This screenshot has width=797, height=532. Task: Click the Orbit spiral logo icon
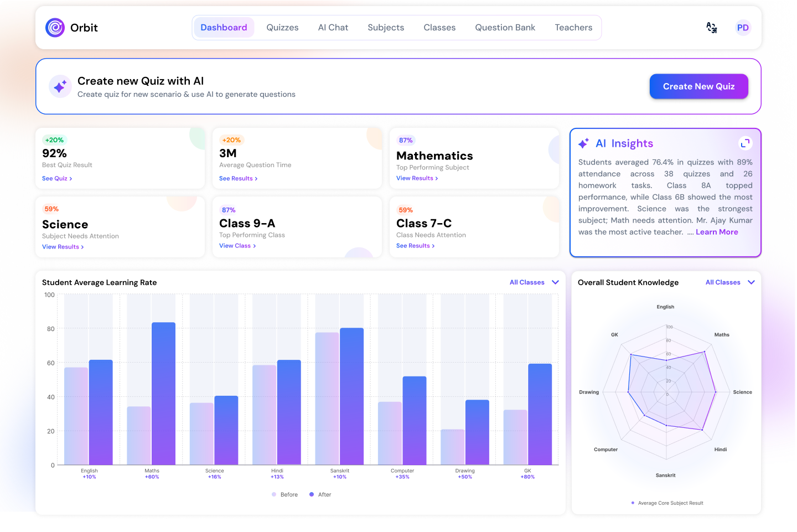click(55, 28)
